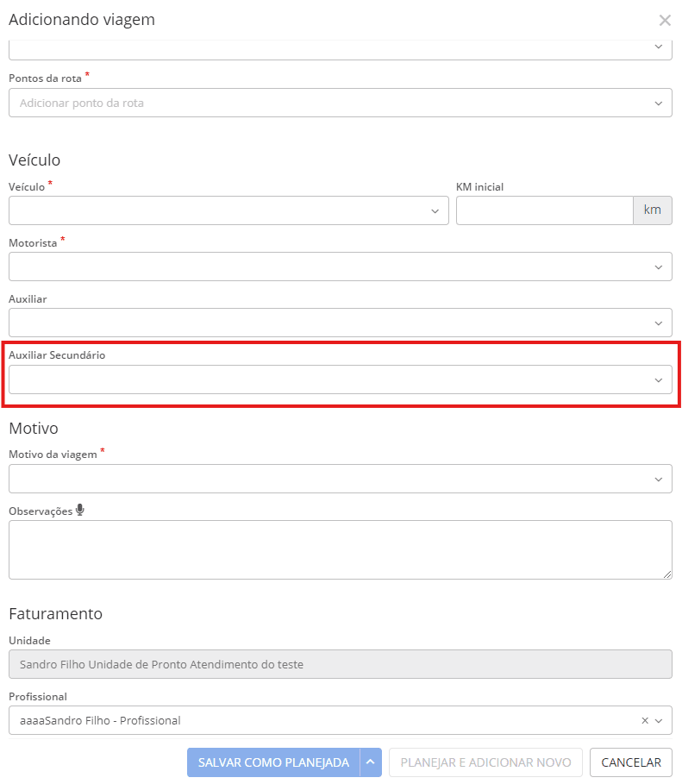
Task: Focus the Observações text area
Action: coord(340,549)
